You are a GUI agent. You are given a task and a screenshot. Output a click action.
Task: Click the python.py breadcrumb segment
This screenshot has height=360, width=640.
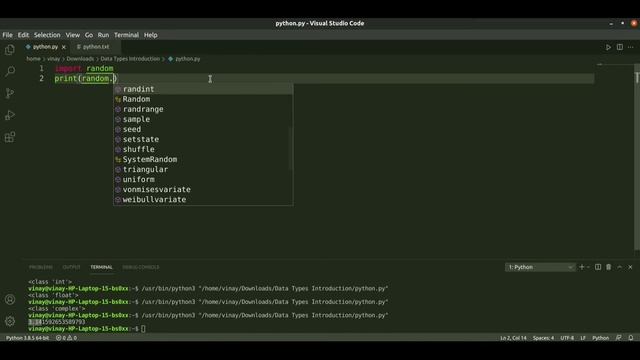(184, 59)
